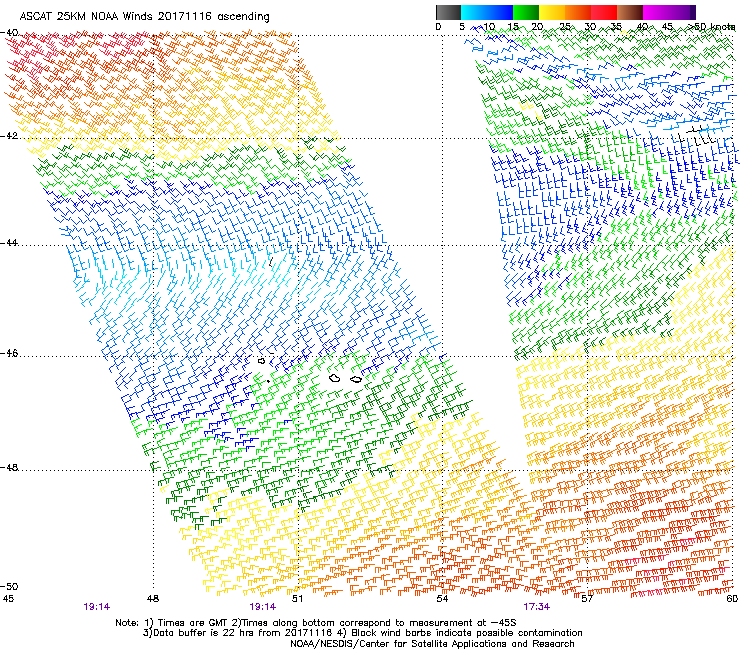Click the '35' value under the color bar
740x650 pixels.
[x=616, y=27]
